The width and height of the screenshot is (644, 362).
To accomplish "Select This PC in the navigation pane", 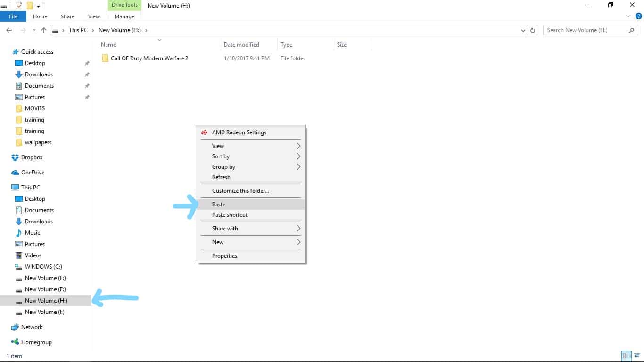I will (31, 188).
